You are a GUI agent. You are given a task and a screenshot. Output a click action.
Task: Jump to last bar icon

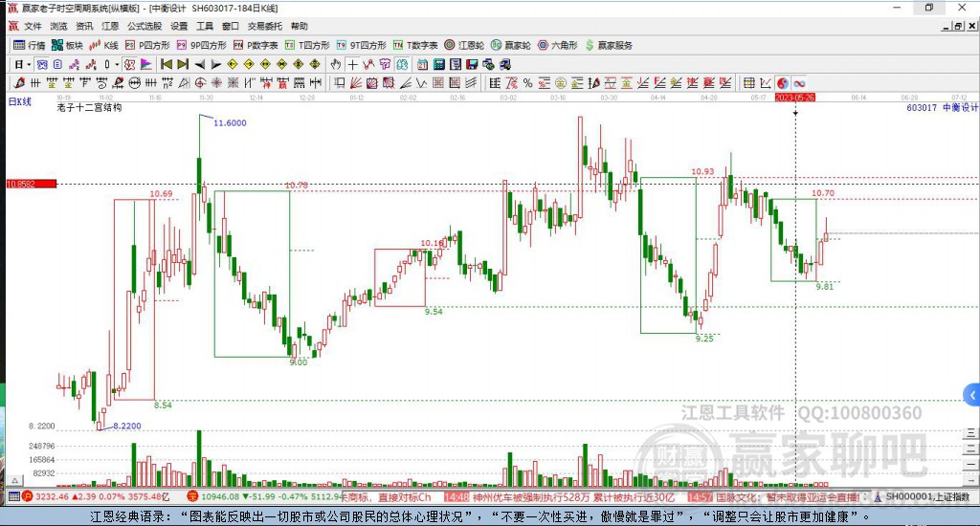coord(183,64)
